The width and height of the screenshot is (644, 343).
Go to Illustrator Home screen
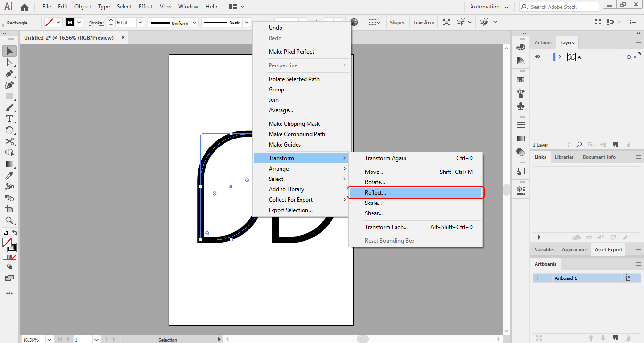25,7
